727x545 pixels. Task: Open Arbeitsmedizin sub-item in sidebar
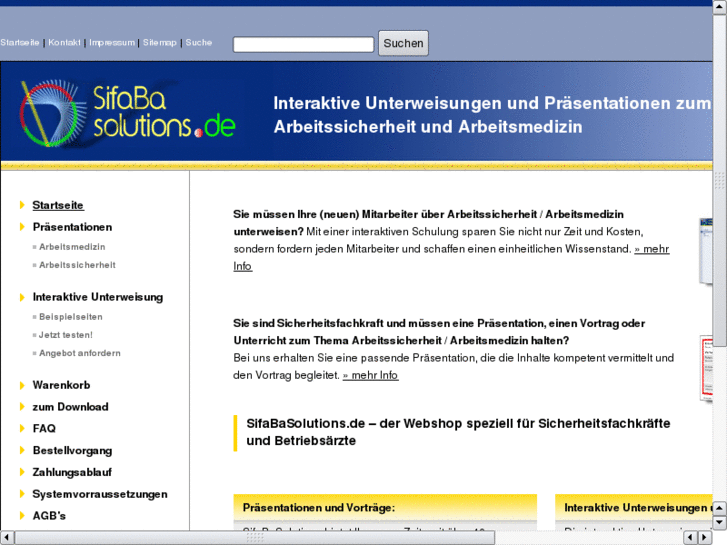tap(72, 247)
